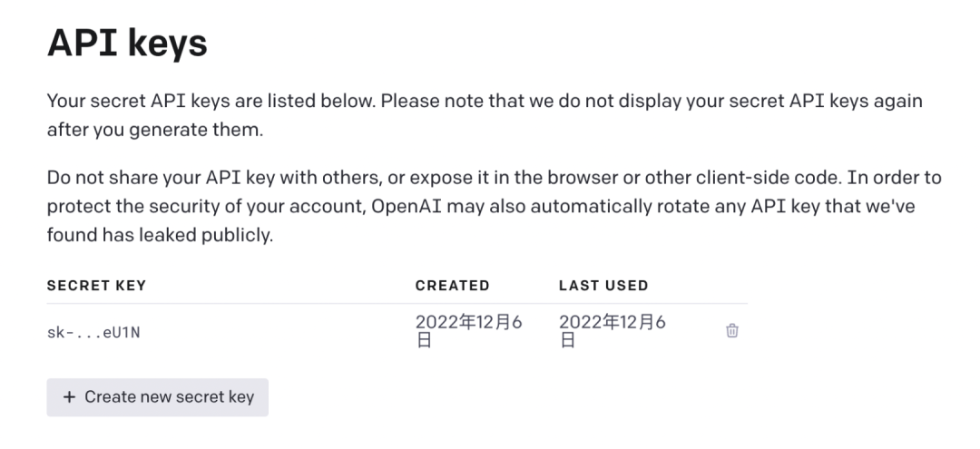
Task: Delete the sk-...eU1N key with trash icon
Action: 732,331
